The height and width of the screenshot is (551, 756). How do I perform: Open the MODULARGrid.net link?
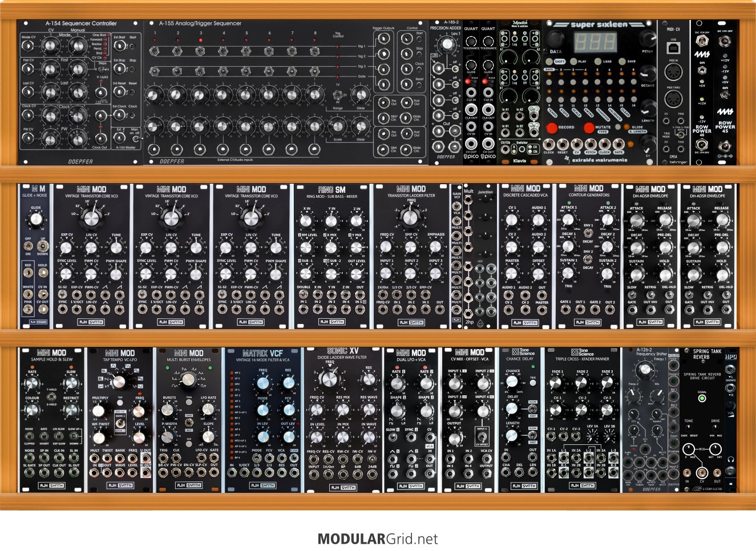[x=378, y=538]
